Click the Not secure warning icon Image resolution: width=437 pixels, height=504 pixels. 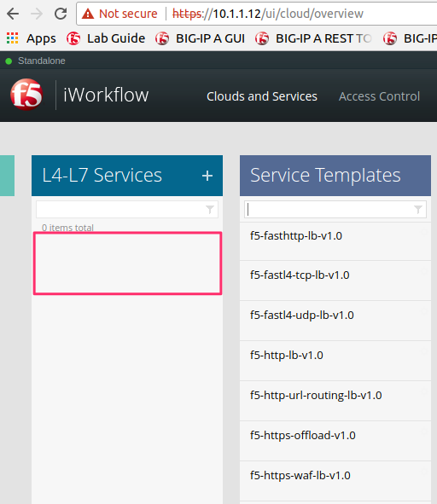coord(88,14)
